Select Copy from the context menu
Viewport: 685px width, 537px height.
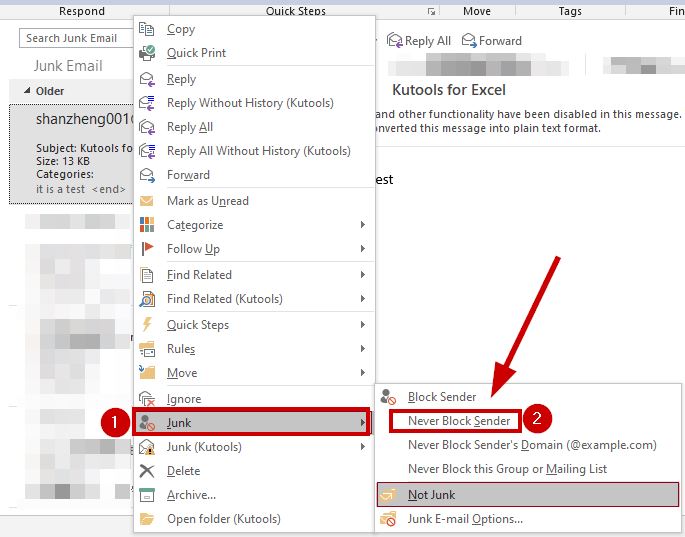pos(254,29)
